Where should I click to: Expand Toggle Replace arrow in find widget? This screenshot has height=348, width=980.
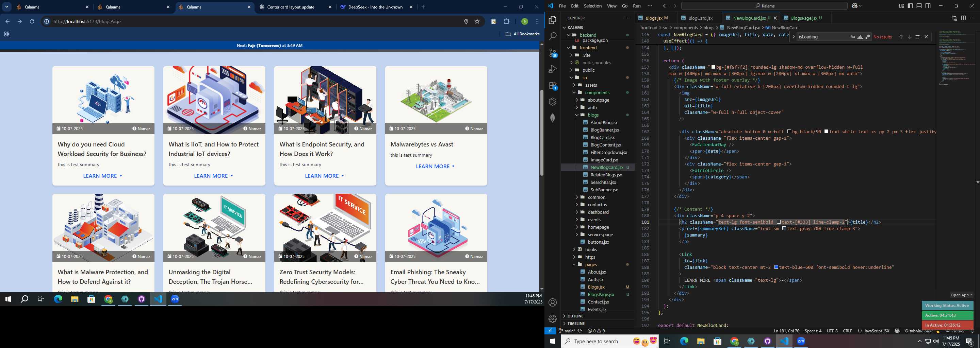coord(793,37)
